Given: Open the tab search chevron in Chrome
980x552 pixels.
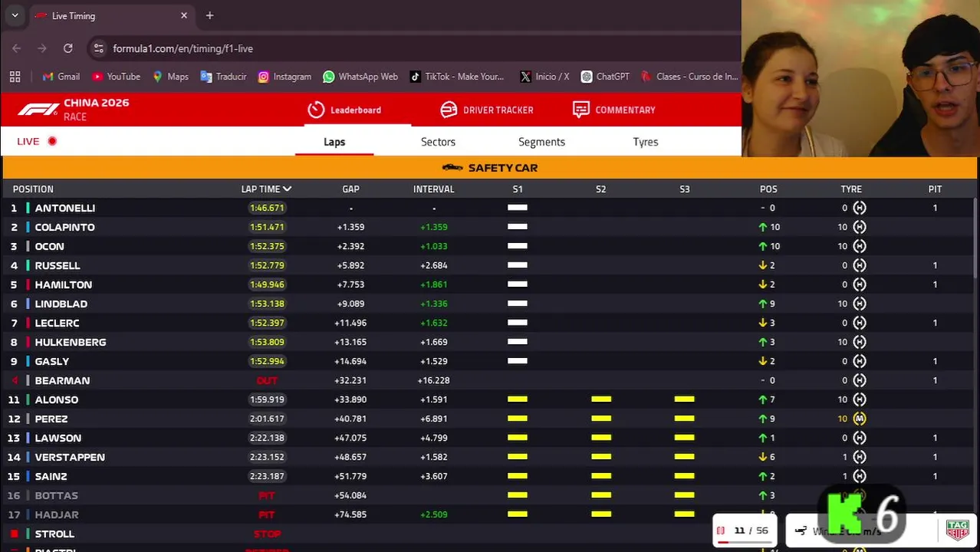Looking at the screenshot, I should [x=15, y=15].
